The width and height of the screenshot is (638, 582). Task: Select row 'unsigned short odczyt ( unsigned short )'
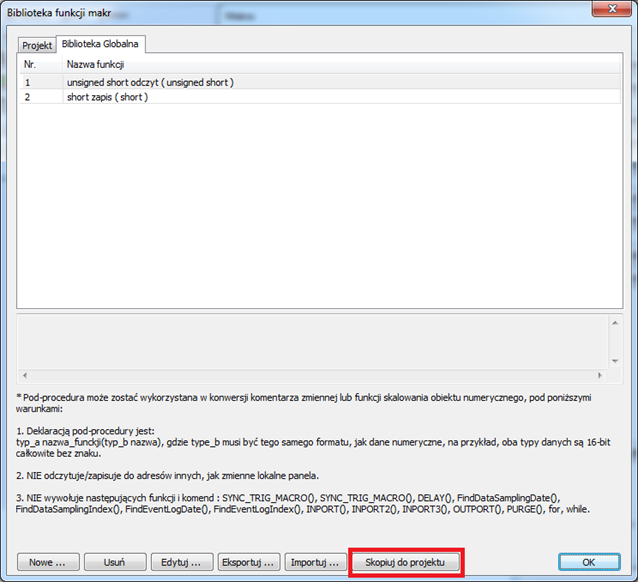click(x=320, y=82)
